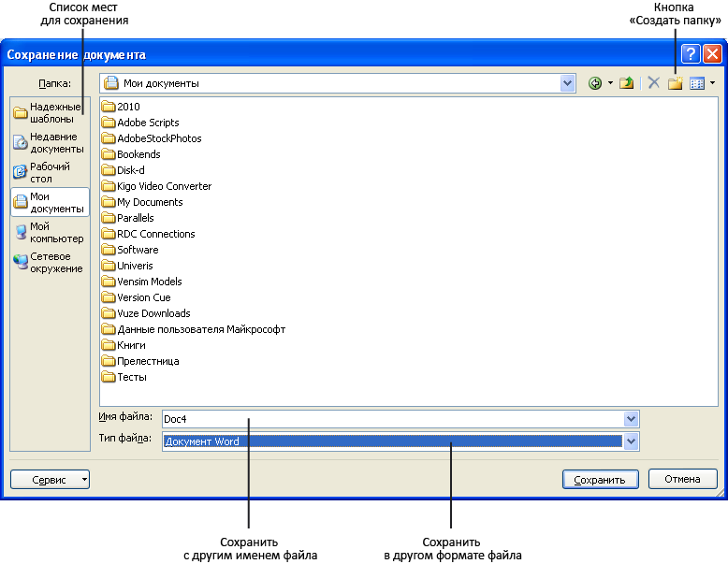This screenshot has height=564, width=728.
Task: Select the Adobe Scripts folder icon
Action: (x=109, y=123)
